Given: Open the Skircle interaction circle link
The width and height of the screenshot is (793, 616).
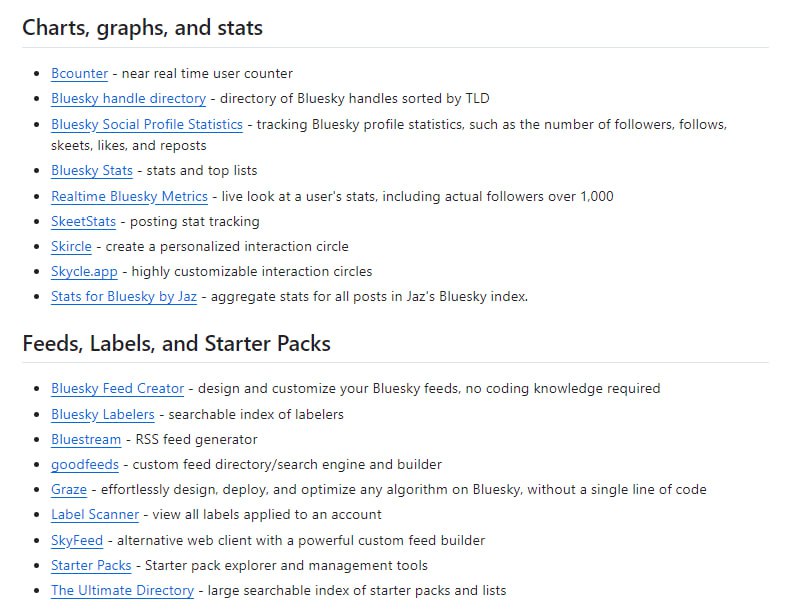Looking at the screenshot, I should point(71,246).
